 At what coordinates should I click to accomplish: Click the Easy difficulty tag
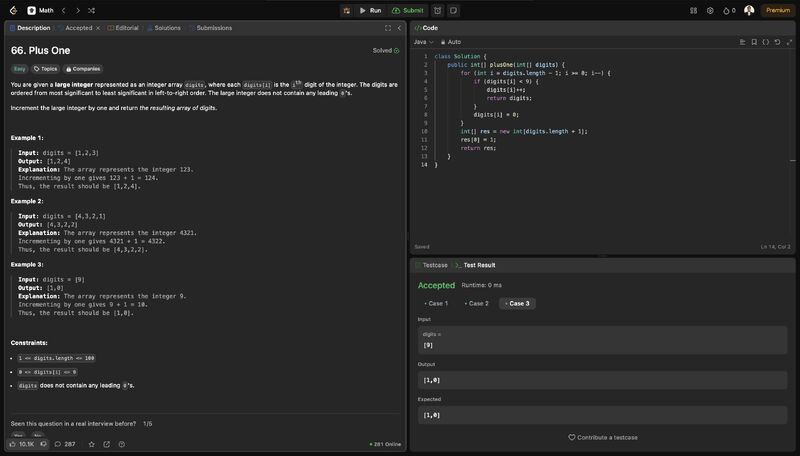click(19, 69)
